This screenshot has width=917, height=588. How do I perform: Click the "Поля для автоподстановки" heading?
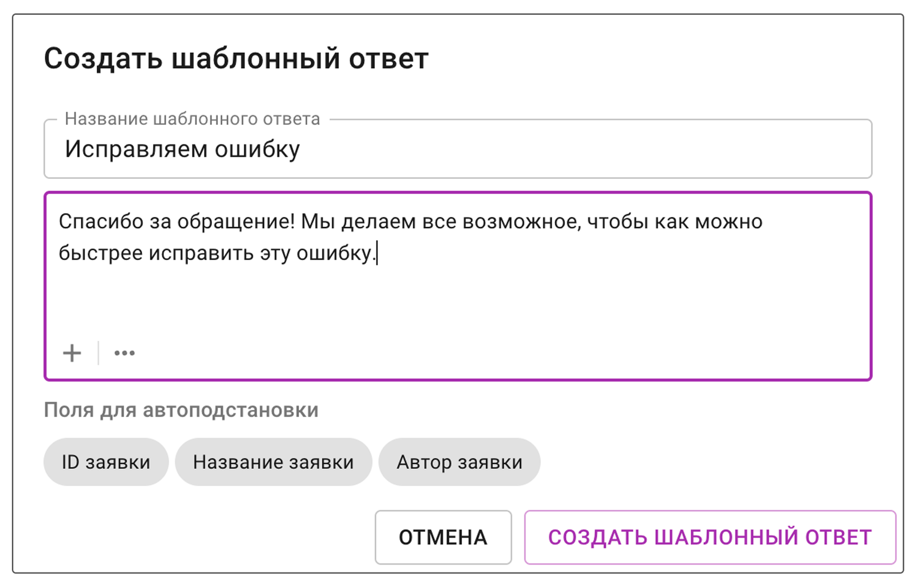(181, 410)
